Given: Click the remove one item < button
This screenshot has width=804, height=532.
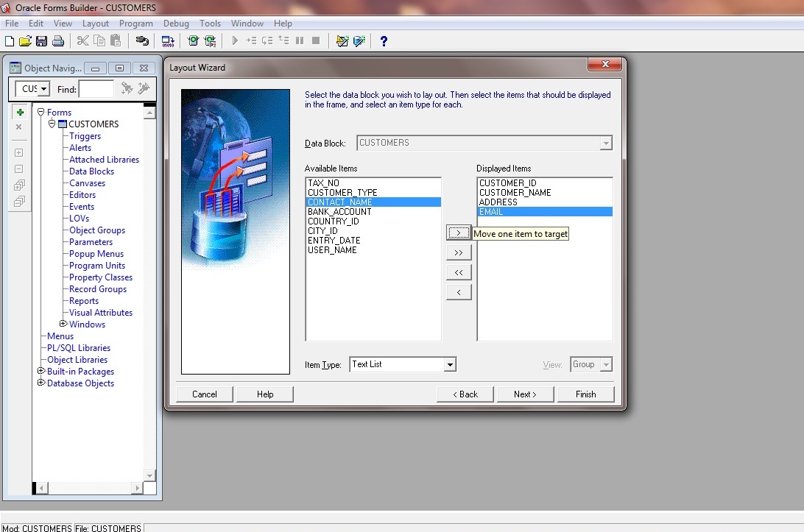Looking at the screenshot, I should point(459,292).
